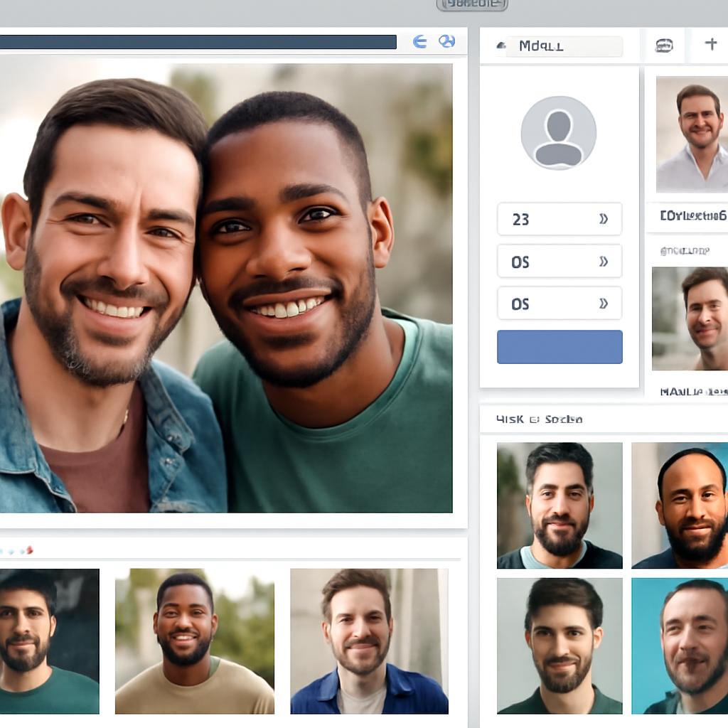Click the gray @ handle text below COyLectuo6
This screenshot has width=728, height=728.
pos(685,251)
